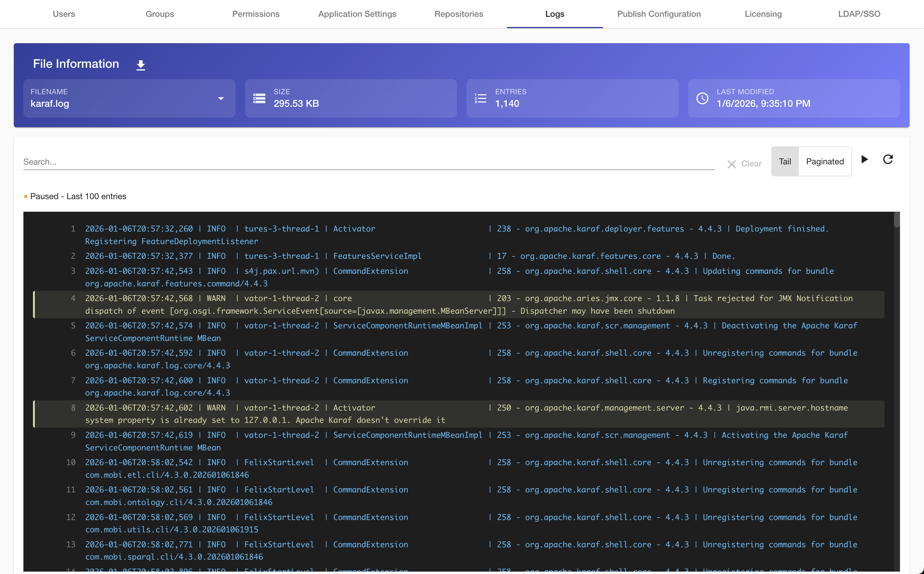Click the play button to resume tailing
Viewport: 924px width, 574px height.
click(x=865, y=160)
